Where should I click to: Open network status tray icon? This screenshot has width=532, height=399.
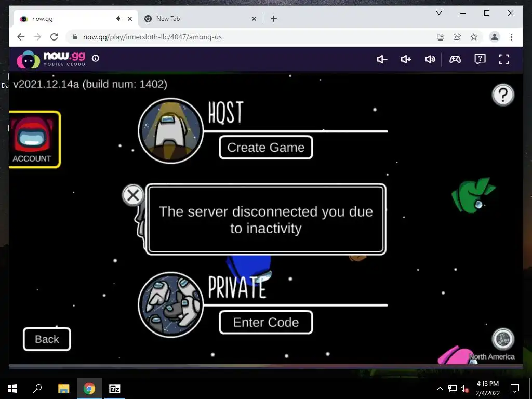pos(453,389)
